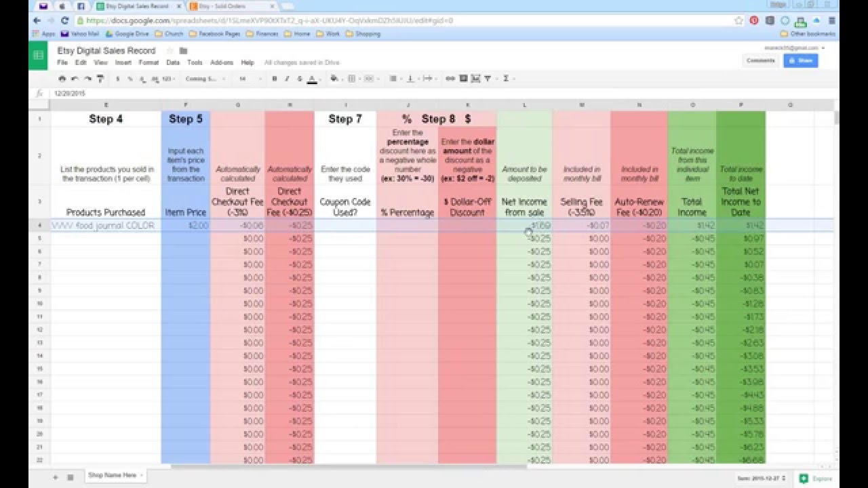Format as percent with the % icon
The height and width of the screenshot is (488, 868).
click(x=130, y=79)
